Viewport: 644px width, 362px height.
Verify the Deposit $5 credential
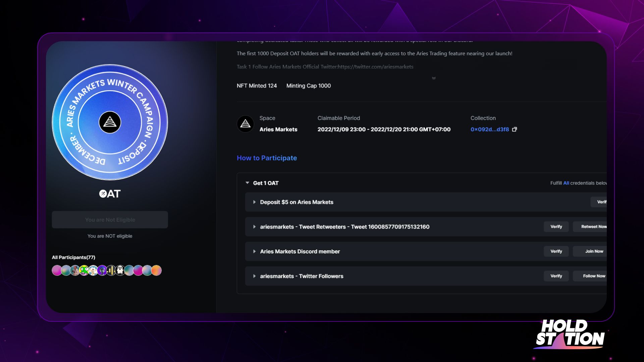(x=599, y=202)
